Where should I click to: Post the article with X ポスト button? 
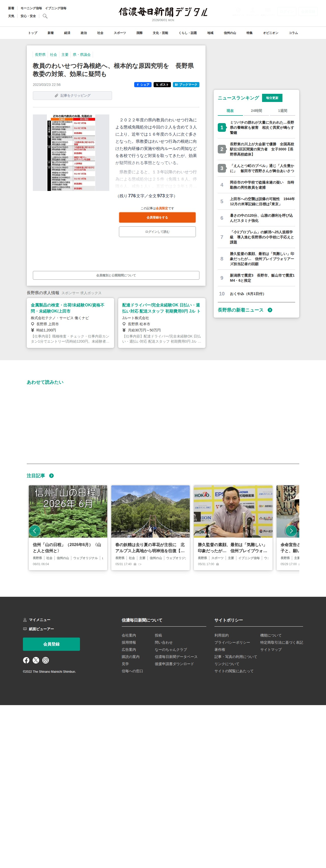(162, 85)
